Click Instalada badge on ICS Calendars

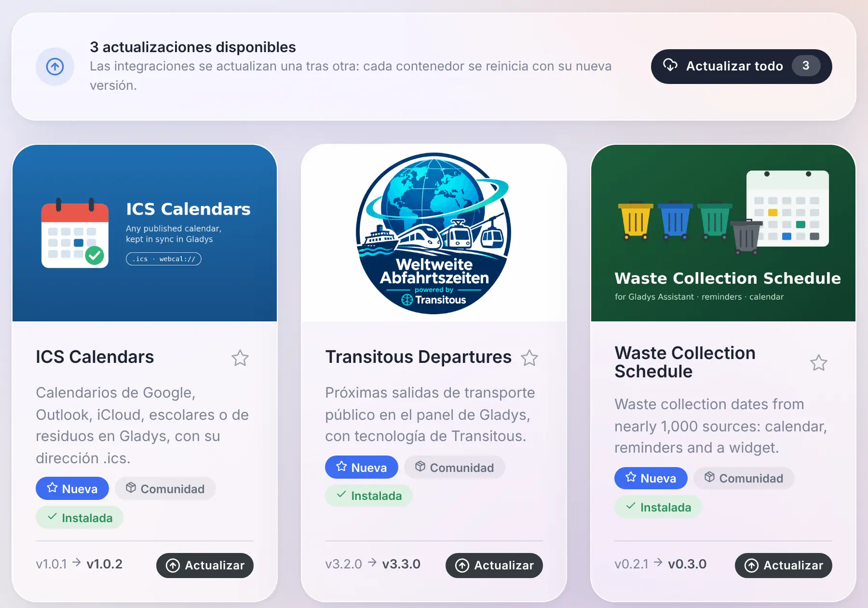(x=80, y=517)
